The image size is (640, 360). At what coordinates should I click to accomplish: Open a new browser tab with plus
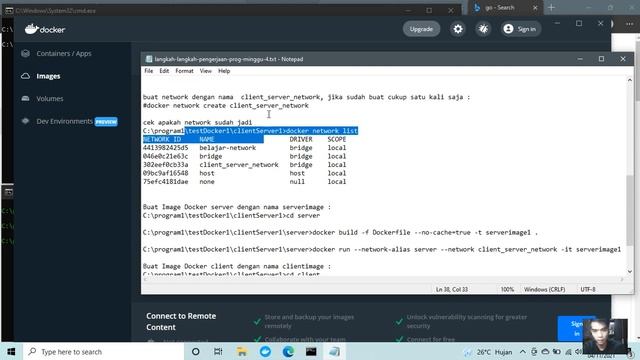pyautogui.click(x=551, y=8)
